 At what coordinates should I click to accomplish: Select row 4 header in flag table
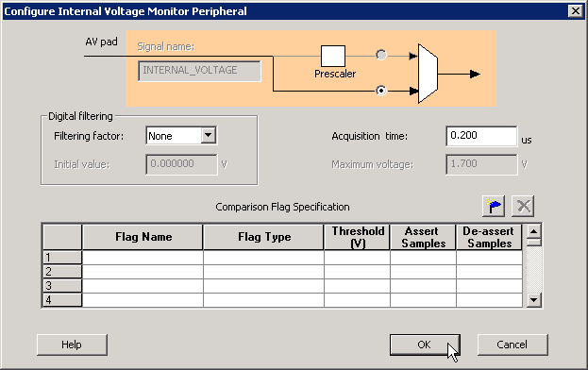[62, 300]
